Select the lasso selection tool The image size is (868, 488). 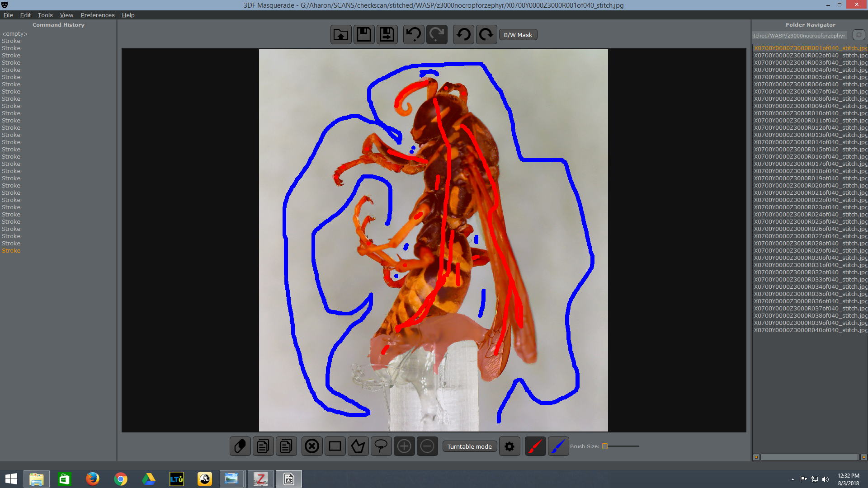[x=381, y=446]
